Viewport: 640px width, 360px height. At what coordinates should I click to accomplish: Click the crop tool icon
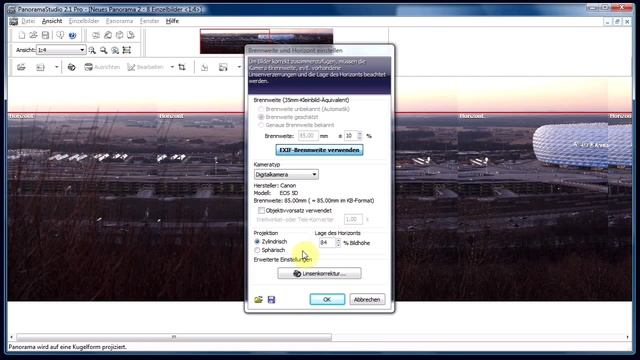182,67
